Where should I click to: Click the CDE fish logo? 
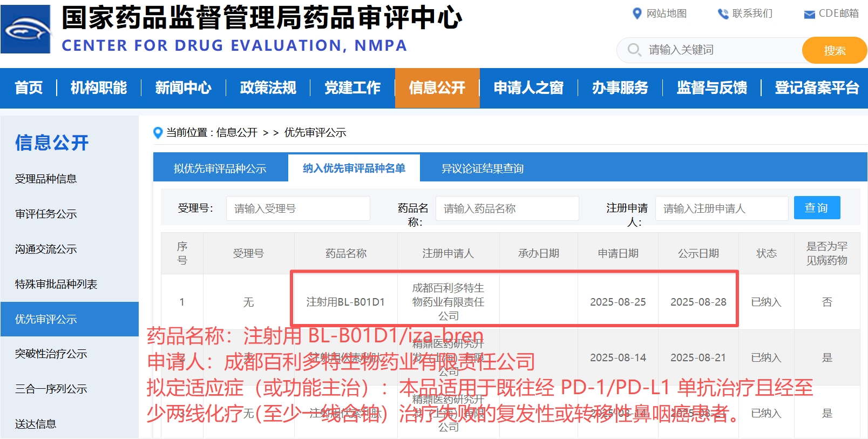coord(25,29)
